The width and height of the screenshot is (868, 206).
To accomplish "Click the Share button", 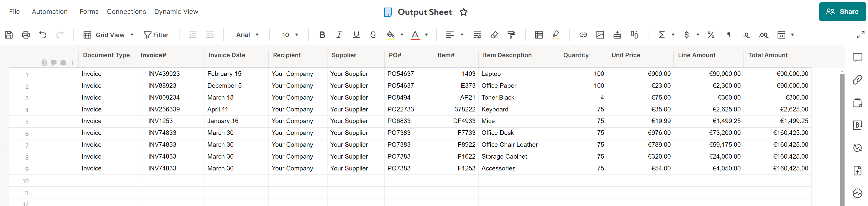I will click(x=842, y=12).
